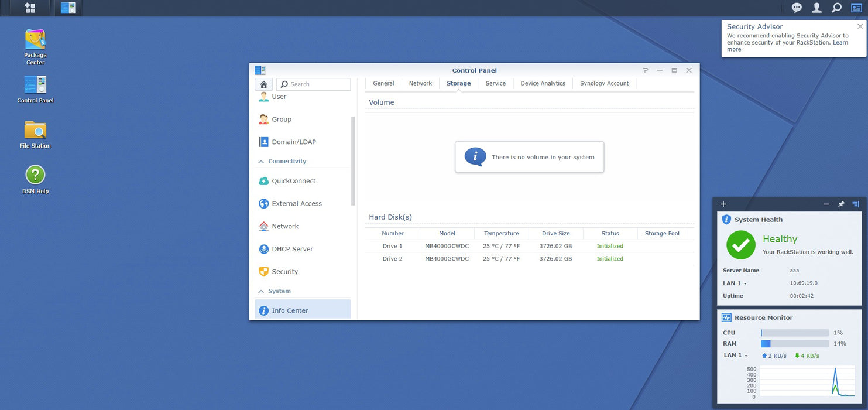
Task: Open DHCP Server in the sidebar
Action: 303,249
